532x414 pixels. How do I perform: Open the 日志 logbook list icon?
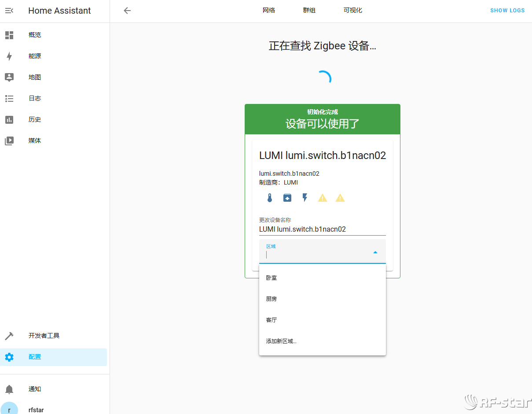point(9,99)
